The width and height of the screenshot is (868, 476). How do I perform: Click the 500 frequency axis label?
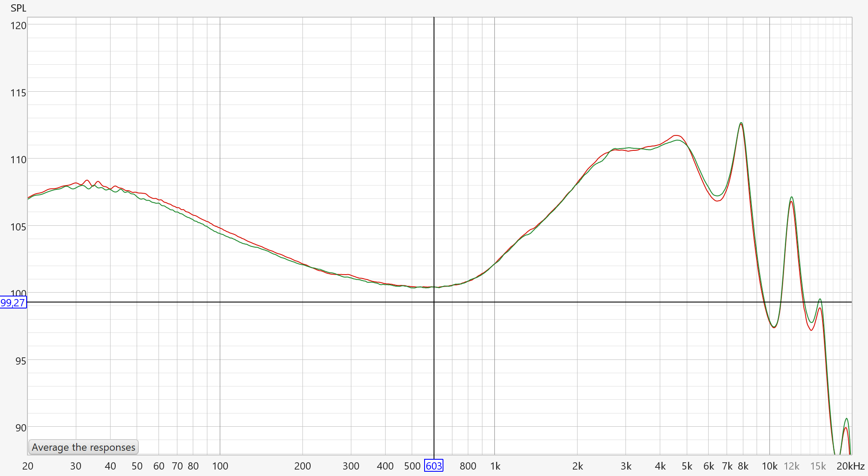click(412, 466)
